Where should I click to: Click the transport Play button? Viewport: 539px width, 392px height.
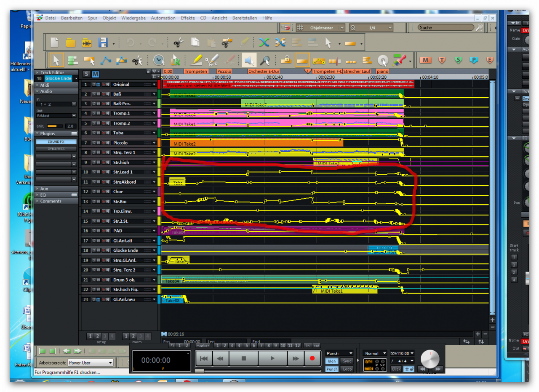(272, 358)
